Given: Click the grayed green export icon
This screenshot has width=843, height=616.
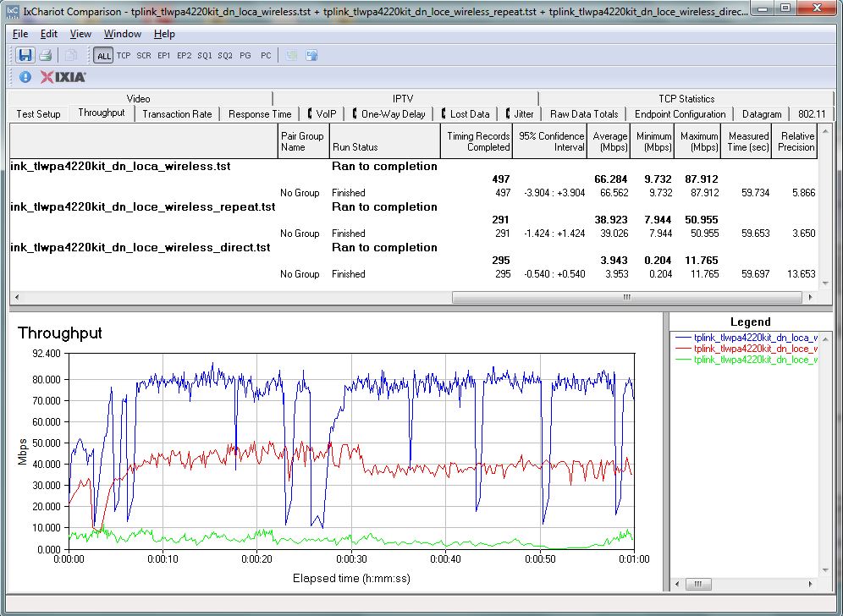Looking at the screenshot, I should (x=291, y=55).
